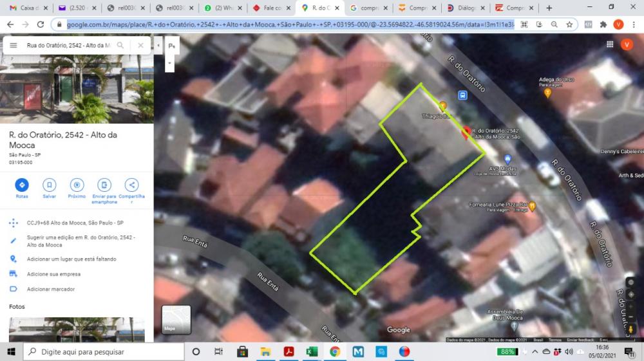Viewport: 644px width, 361px height.
Task: Send location with Enviar para smartphone
Action: [x=104, y=185]
